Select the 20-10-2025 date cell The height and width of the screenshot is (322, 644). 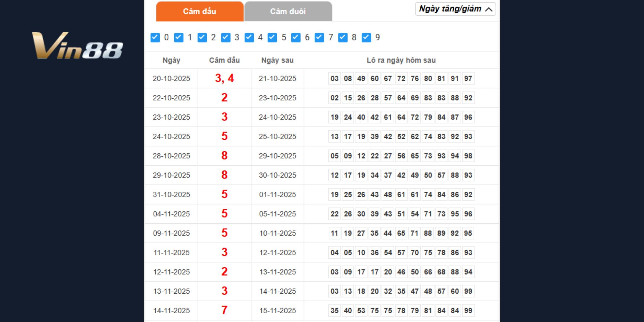[x=171, y=78]
